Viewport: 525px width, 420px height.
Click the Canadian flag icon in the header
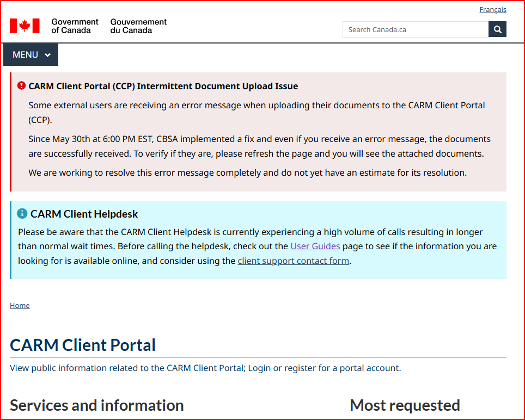23,25
